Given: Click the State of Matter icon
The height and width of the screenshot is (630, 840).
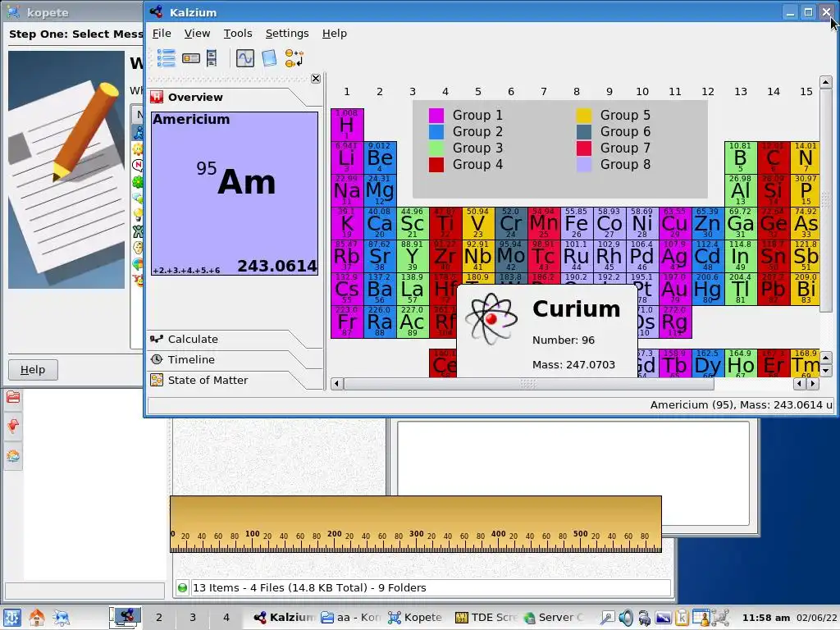Looking at the screenshot, I should pos(157,380).
